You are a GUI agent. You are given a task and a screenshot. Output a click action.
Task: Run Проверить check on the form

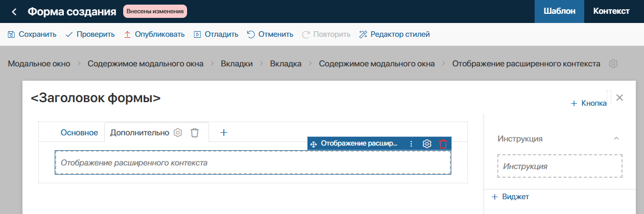[x=90, y=35]
